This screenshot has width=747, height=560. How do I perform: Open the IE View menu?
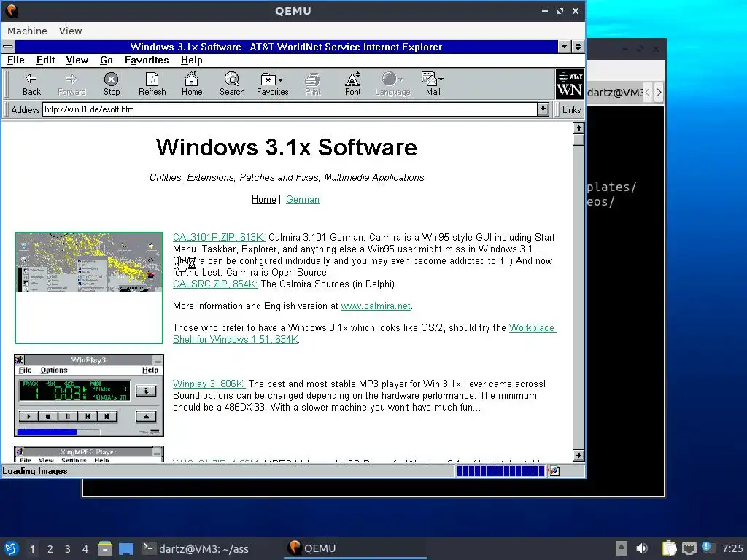point(77,61)
